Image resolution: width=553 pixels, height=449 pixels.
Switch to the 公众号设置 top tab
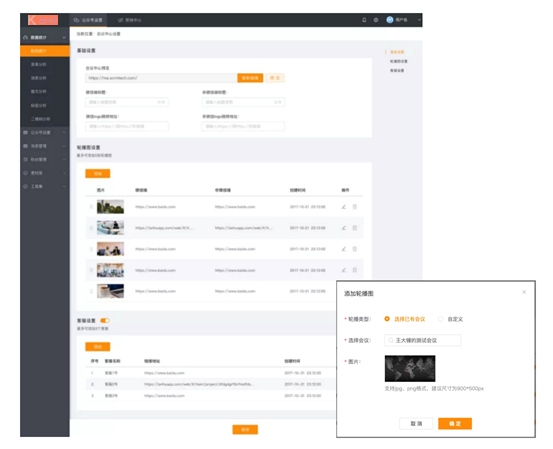(x=88, y=20)
